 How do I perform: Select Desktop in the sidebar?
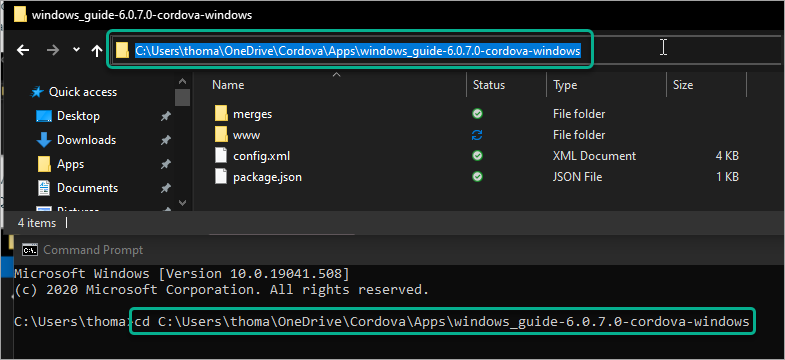pyautogui.click(x=78, y=116)
